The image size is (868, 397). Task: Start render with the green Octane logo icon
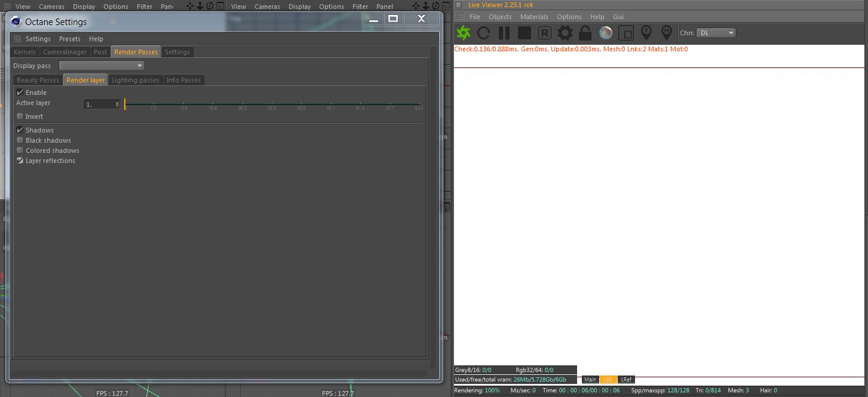(464, 33)
